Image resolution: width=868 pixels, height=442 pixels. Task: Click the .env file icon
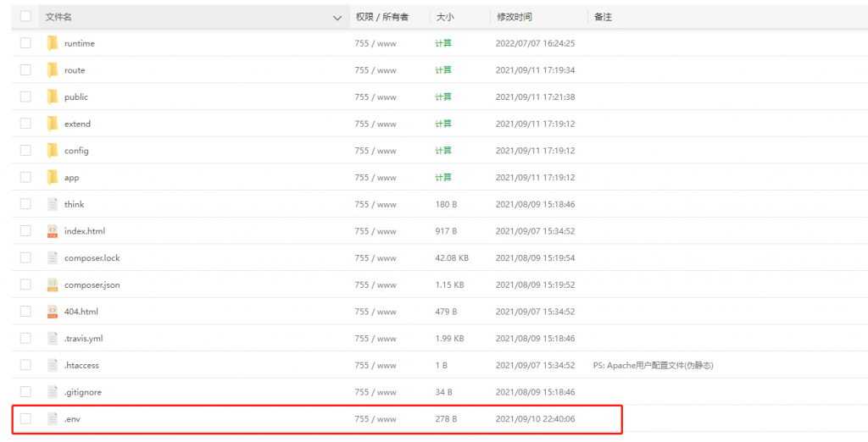[53, 419]
